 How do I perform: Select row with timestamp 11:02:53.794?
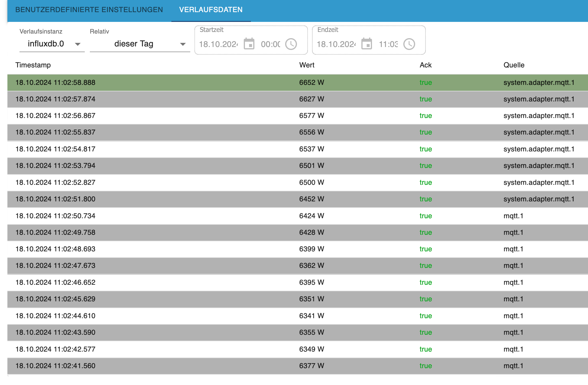point(298,166)
